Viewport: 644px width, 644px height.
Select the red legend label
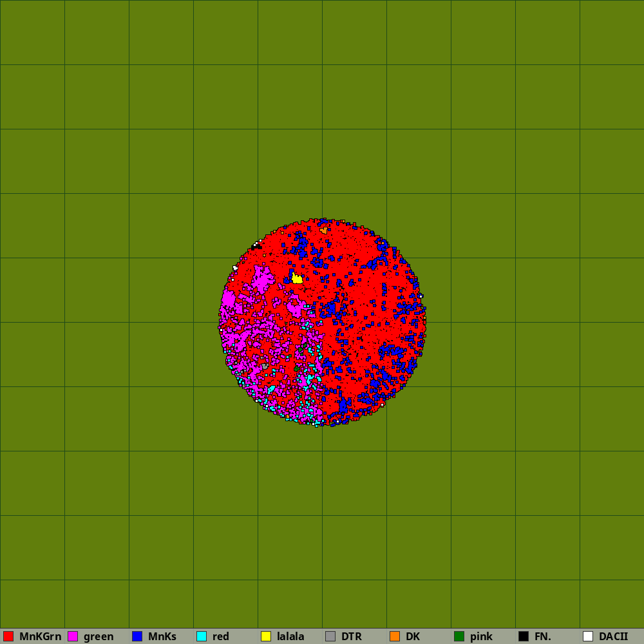pos(220,636)
